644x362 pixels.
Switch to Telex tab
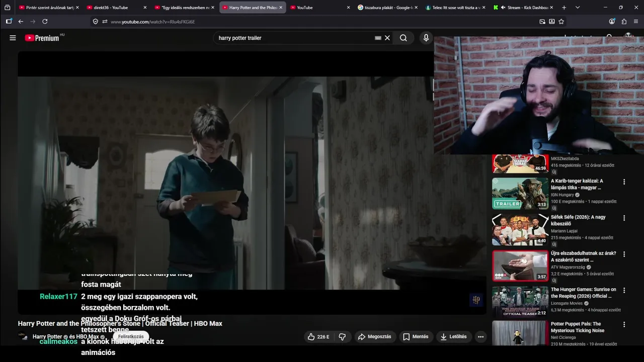[453, 8]
